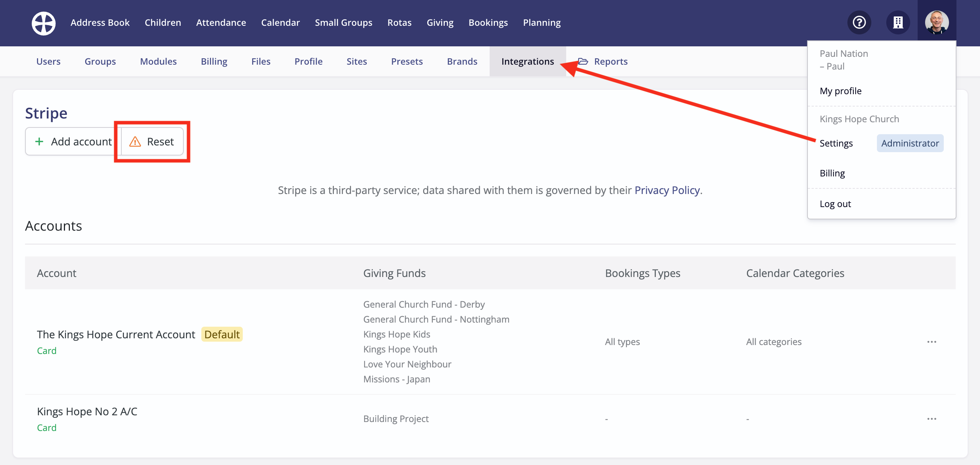Viewport: 980px width, 465px height.
Task: Click the Calendar Categories column header
Action: 795,273
